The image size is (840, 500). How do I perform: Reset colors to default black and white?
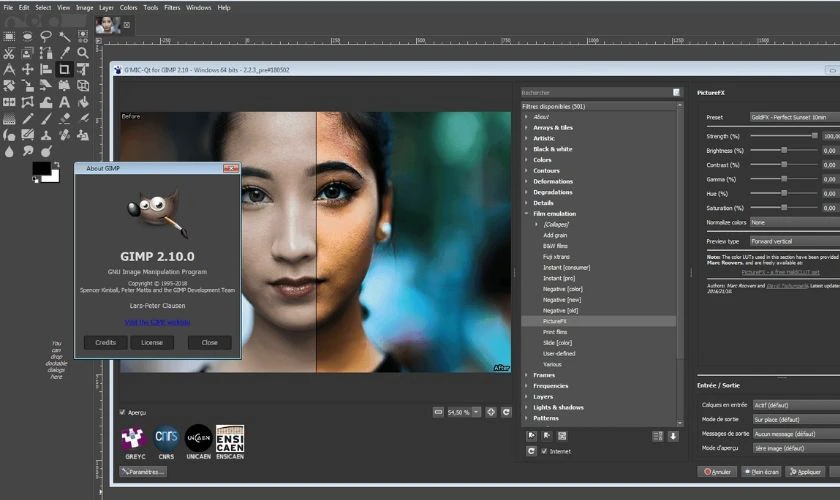[x=35, y=180]
